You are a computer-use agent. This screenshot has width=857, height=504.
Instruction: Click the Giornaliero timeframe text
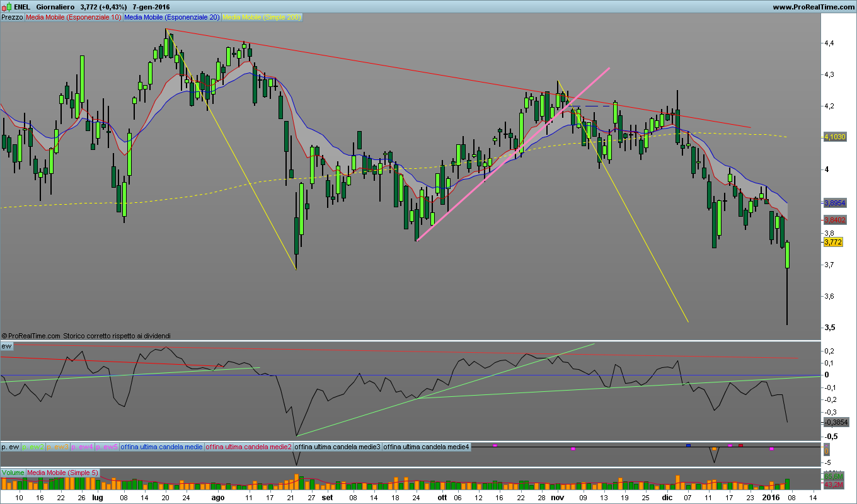point(55,7)
